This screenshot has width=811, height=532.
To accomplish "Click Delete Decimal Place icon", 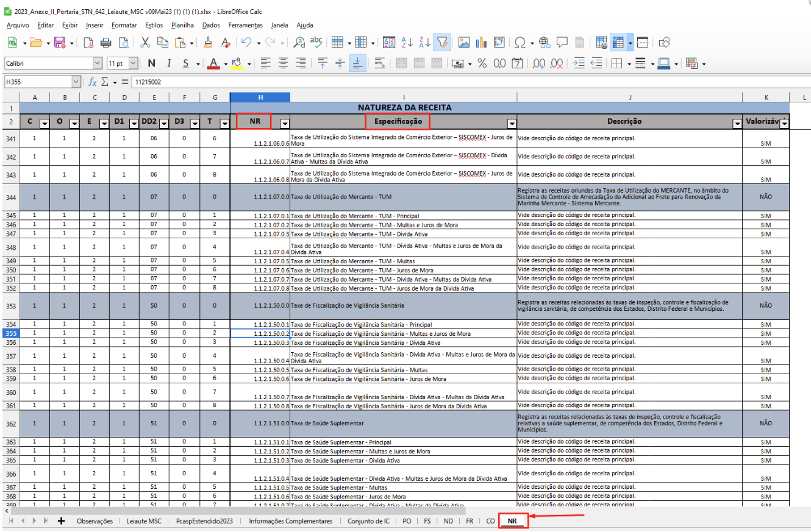I will click(x=556, y=63).
